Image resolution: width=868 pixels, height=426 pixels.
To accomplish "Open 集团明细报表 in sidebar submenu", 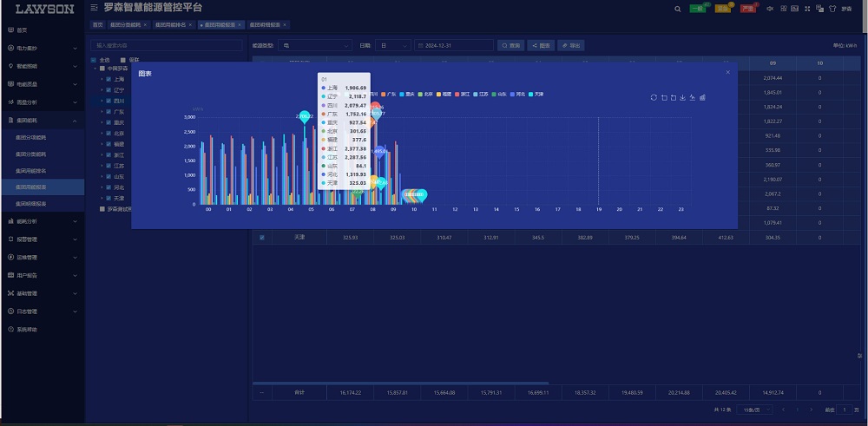I will 31,204.
